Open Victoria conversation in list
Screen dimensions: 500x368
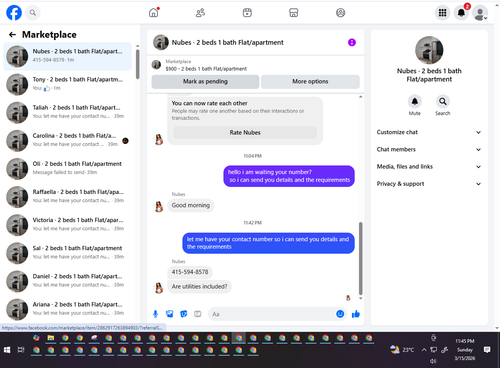click(67, 225)
